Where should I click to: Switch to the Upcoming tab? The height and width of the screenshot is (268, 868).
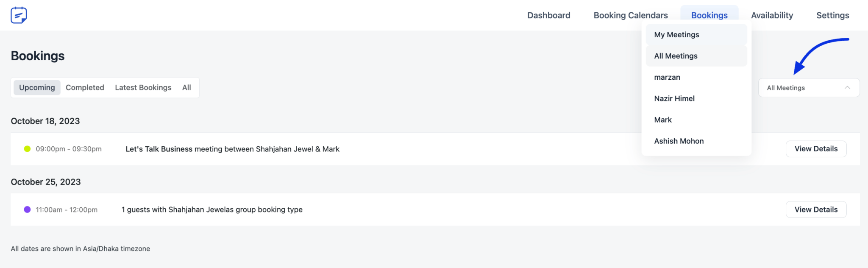coord(37,87)
